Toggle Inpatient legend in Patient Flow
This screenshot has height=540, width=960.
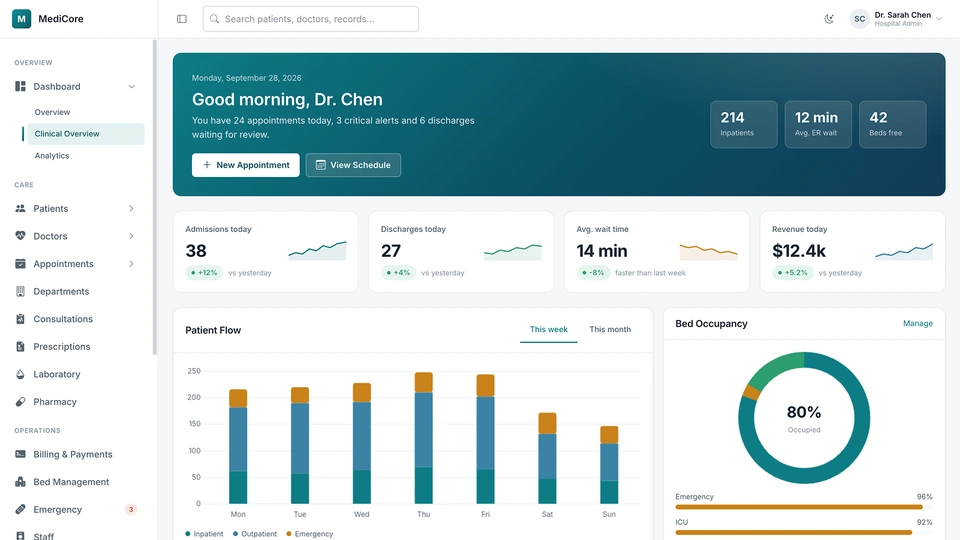coord(204,534)
